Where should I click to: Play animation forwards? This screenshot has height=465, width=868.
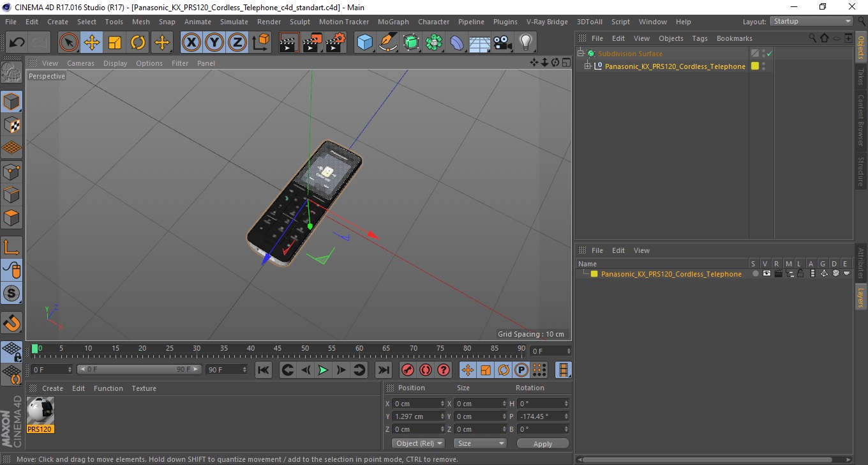tap(324, 369)
